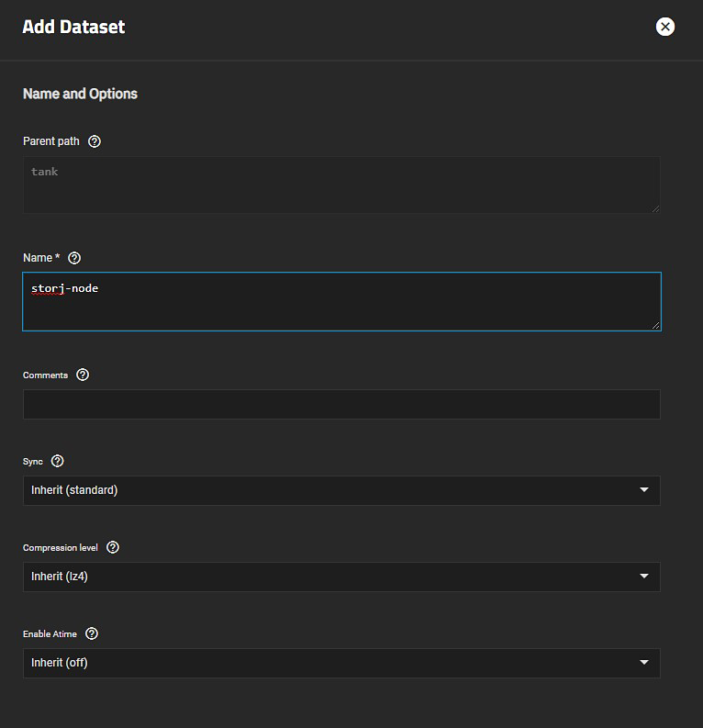Grab the Name textarea resize handle
Screen dimensions: 703x728
click(x=656, y=325)
